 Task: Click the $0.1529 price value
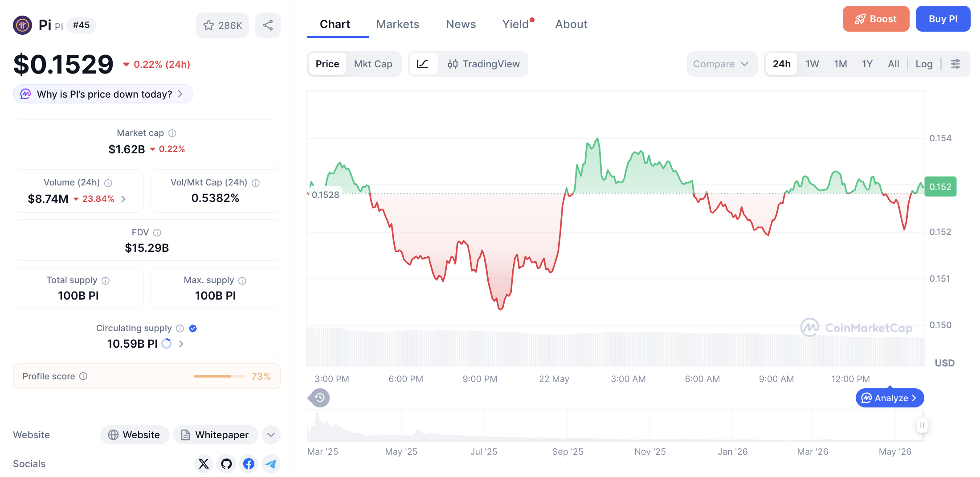pos(63,64)
